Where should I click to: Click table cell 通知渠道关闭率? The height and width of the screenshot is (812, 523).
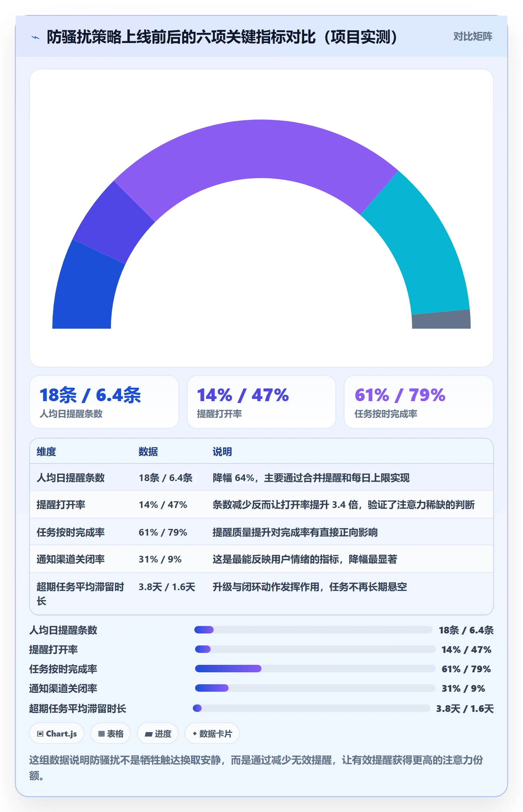71,559
